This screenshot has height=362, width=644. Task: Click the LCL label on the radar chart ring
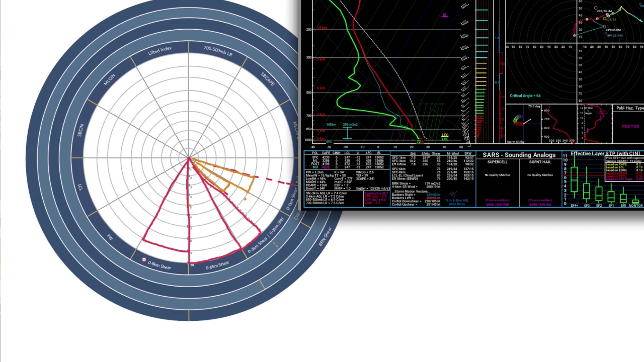(x=80, y=187)
